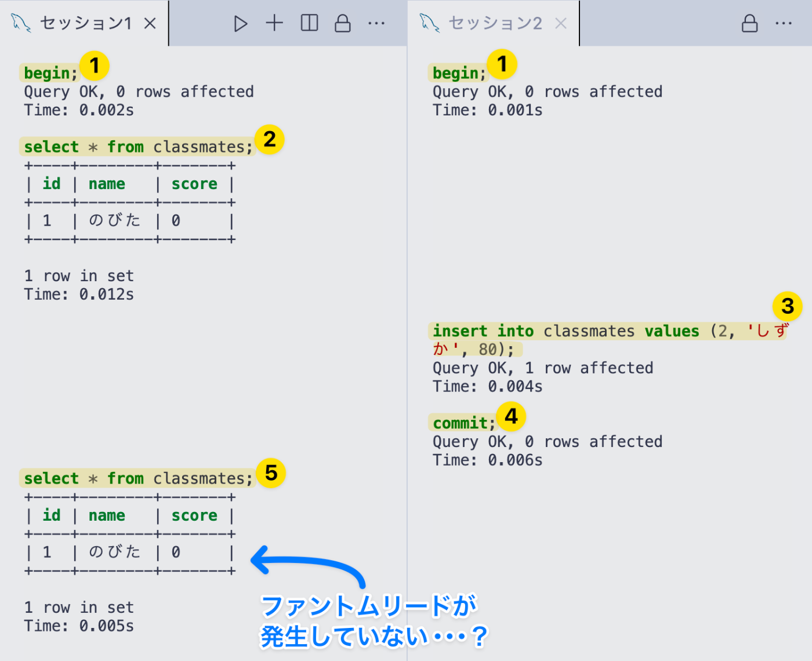Toggle the lock icon in セッション2 toolbar
The height and width of the screenshot is (661, 812).
pos(750,23)
